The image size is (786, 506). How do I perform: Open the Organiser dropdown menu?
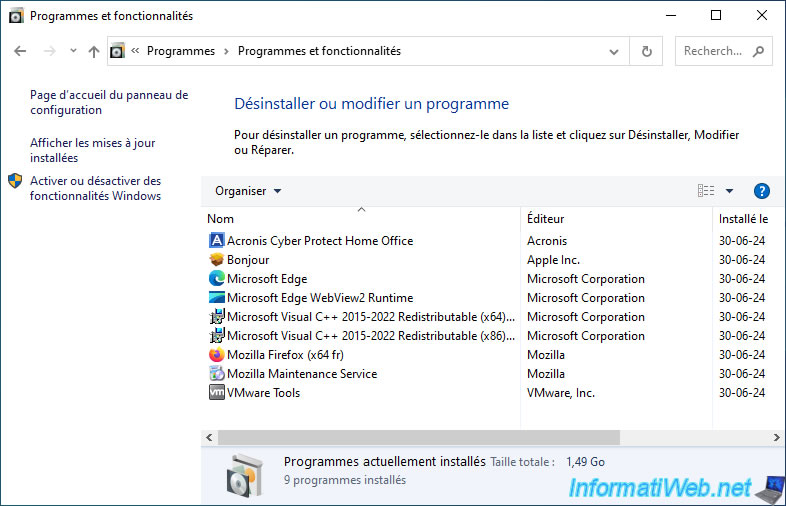[248, 191]
